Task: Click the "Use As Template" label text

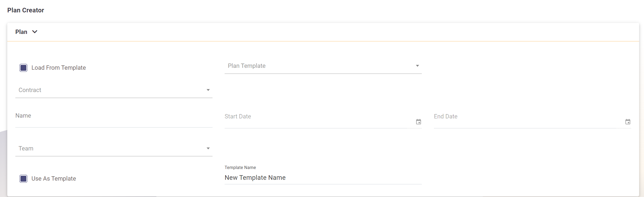Action: (54, 179)
